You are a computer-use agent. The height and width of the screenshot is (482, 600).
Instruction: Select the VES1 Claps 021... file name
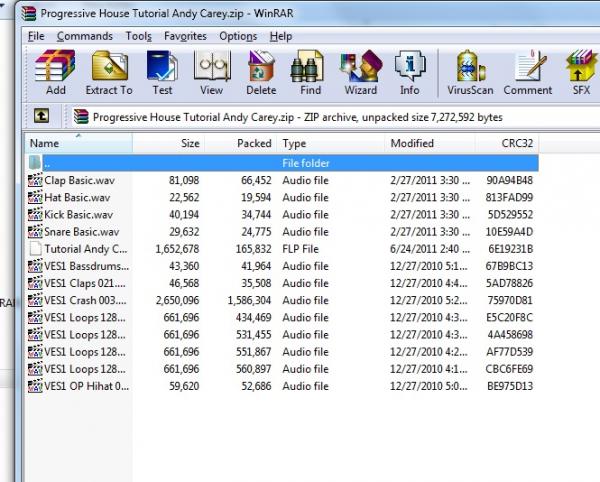(85, 283)
